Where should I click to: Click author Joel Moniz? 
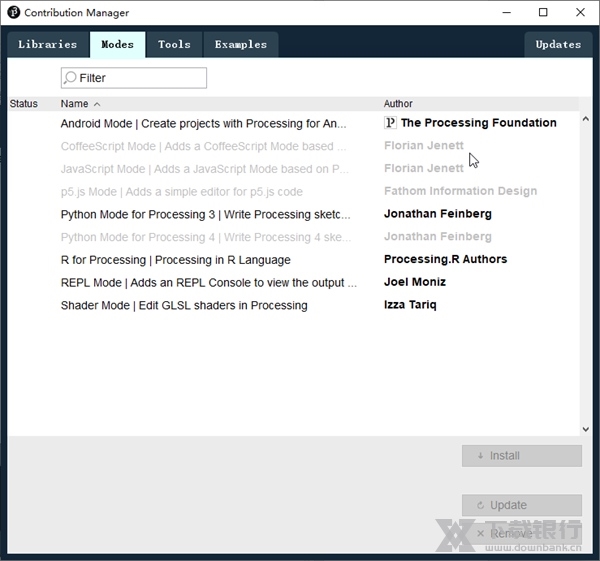pyautogui.click(x=415, y=282)
